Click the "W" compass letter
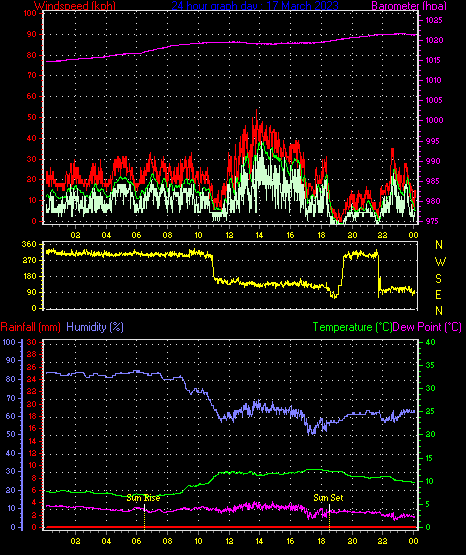 [x=440, y=262]
